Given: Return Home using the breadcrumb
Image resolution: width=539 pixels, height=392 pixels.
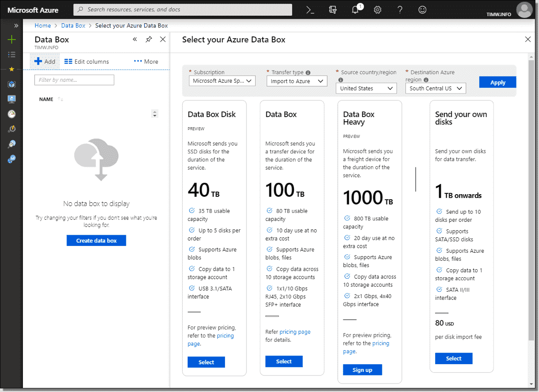Looking at the screenshot, I should (x=42, y=26).
